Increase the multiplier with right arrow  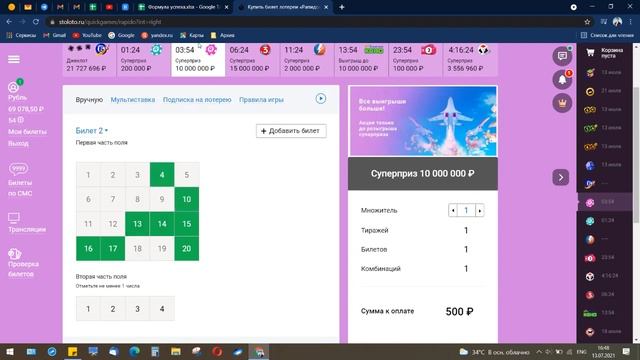click(480, 210)
